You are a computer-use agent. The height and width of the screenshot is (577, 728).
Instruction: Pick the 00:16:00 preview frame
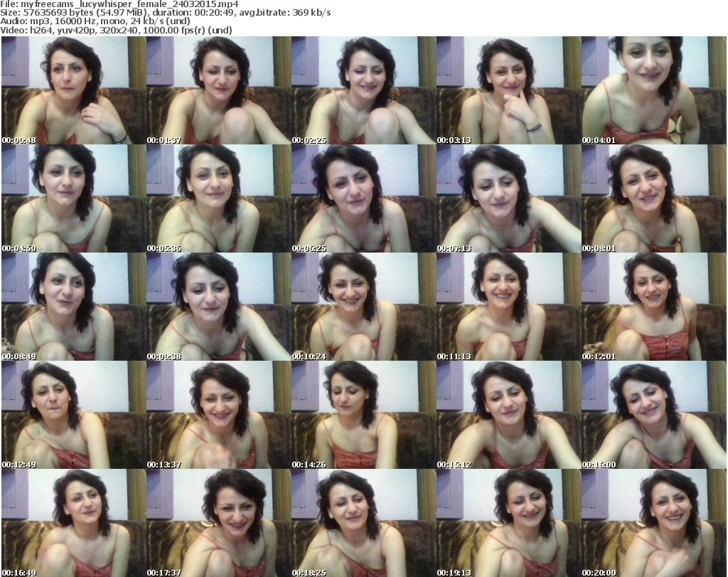(654, 415)
